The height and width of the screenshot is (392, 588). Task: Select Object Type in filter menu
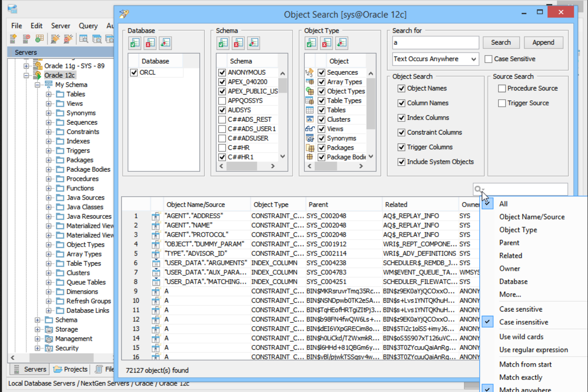click(x=518, y=230)
